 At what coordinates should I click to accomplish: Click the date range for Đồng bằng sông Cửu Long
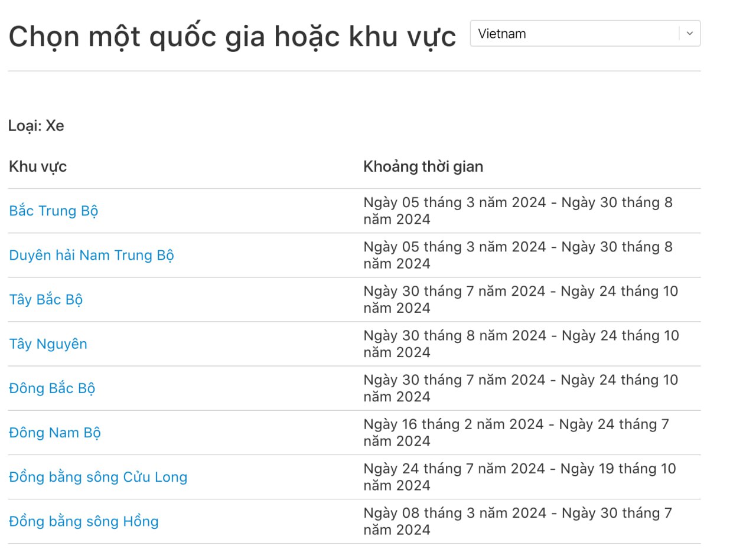pyautogui.click(x=520, y=476)
